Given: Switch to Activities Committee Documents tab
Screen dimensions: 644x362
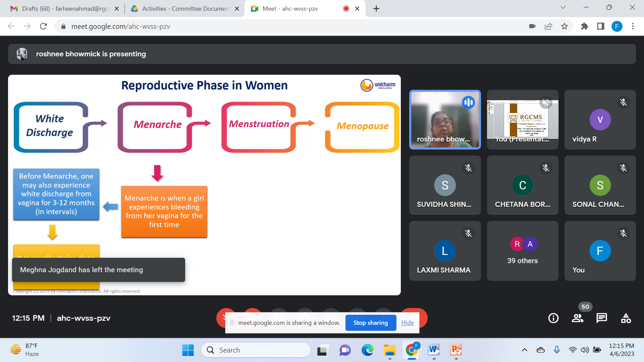Looking at the screenshot, I should click(x=184, y=8).
